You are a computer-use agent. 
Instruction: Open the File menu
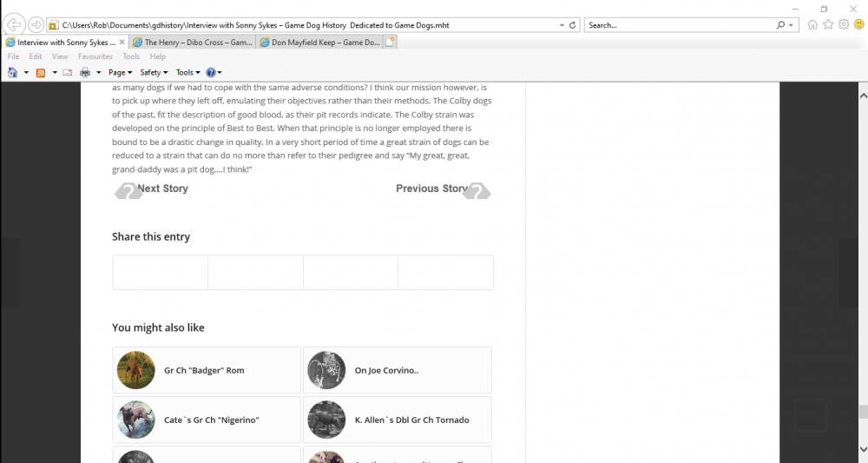13,56
